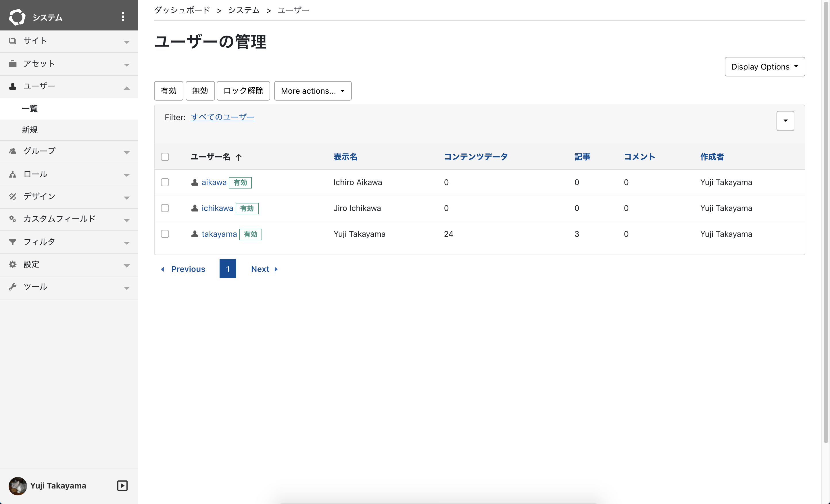830x504 pixels.
Task: Click the ロック解除 button
Action: coord(243,91)
